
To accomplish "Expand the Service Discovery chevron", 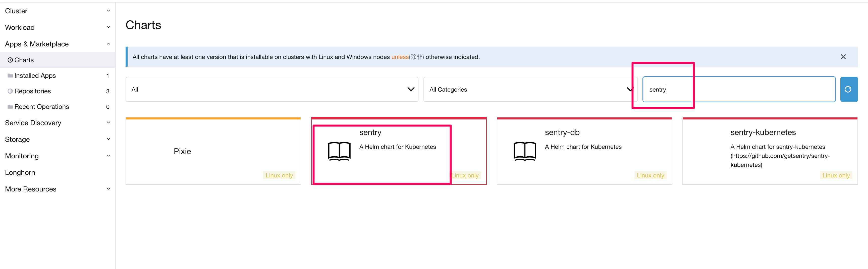I will pyautogui.click(x=108, y=122).
